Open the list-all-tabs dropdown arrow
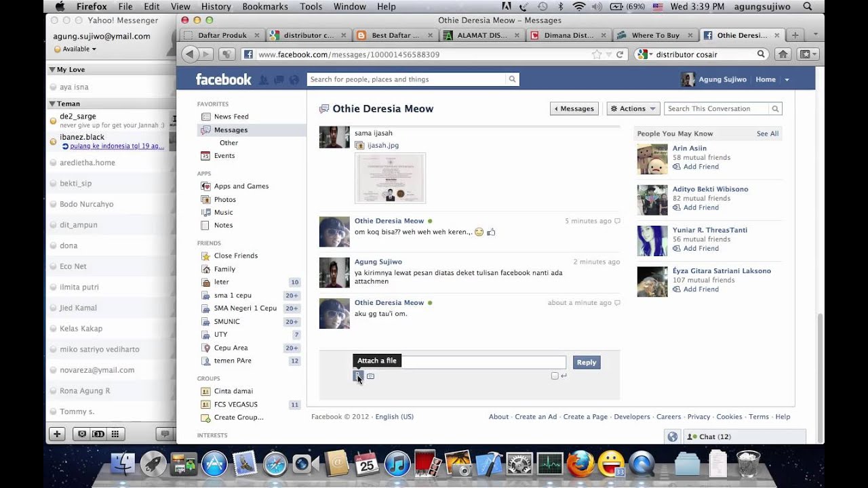The width and height of the screenshot is (868, 488). click(814, 35)
